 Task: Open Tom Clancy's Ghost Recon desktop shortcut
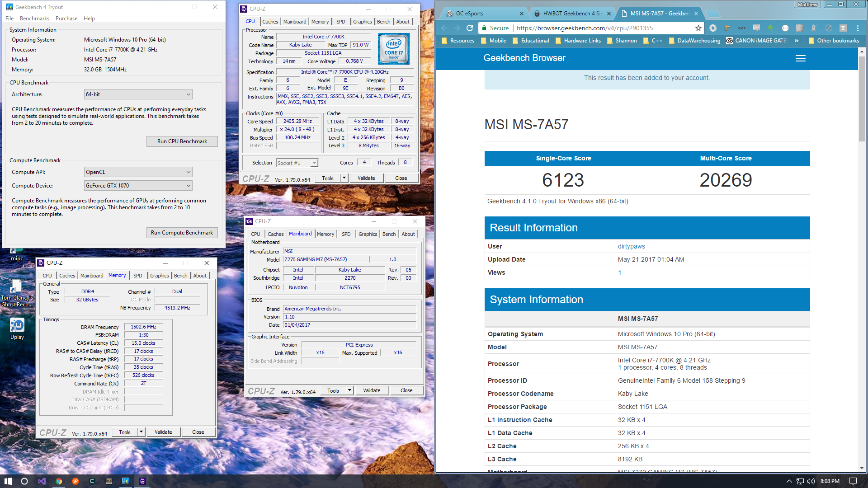click(x=17, y=293)
